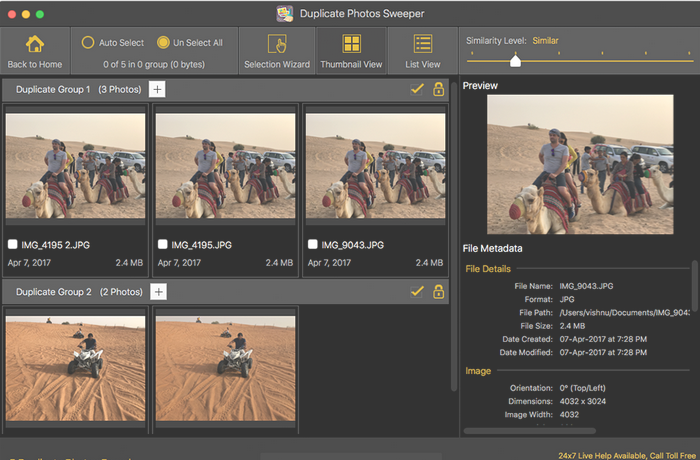The width and height of the screenshot is (700, 460).
Task: Click the checkmark icon for Duplicate Group 1
Action: click(418, 90)
